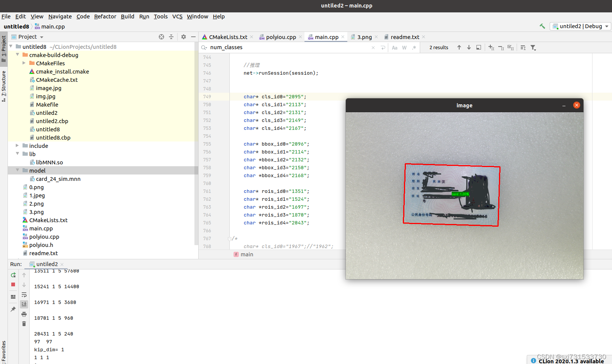The width and height of the screenshot is (612, 364).
Task: Expand the include folder
Action: click(x=17, y=146)
